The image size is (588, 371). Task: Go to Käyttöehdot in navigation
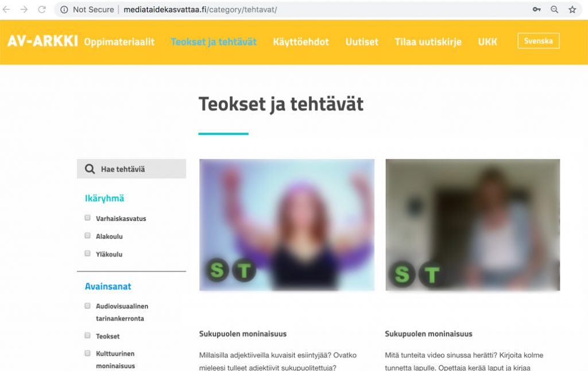pyautogui.click(x=301, y=42)
